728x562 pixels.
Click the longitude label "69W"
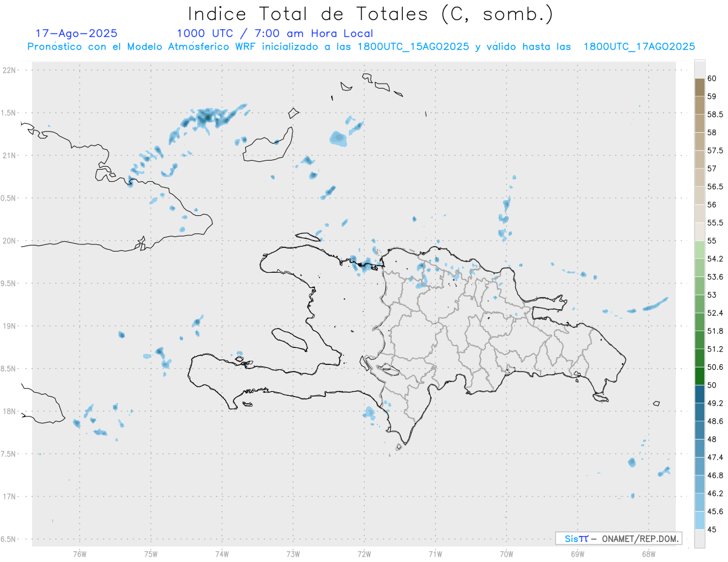point(578,554)
